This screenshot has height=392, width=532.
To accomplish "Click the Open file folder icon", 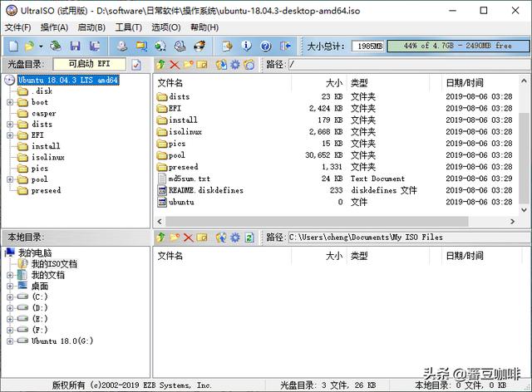I will (30, 46).
